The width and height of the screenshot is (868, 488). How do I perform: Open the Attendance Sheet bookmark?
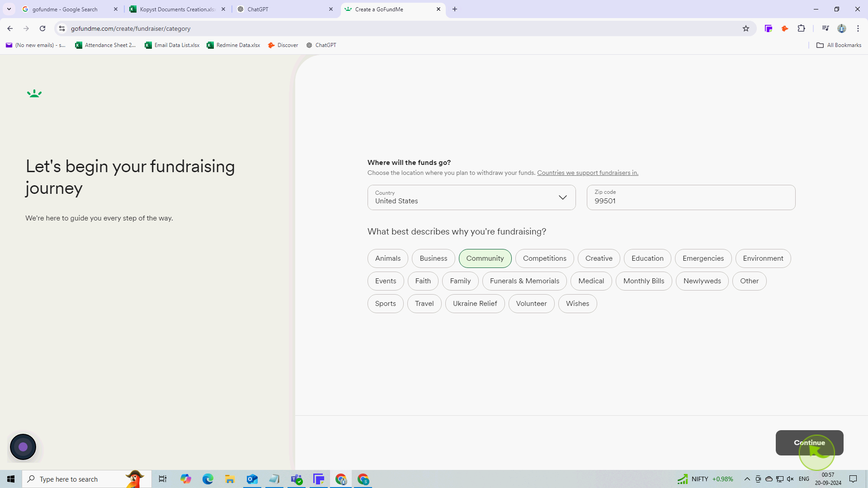coord(105,45)
